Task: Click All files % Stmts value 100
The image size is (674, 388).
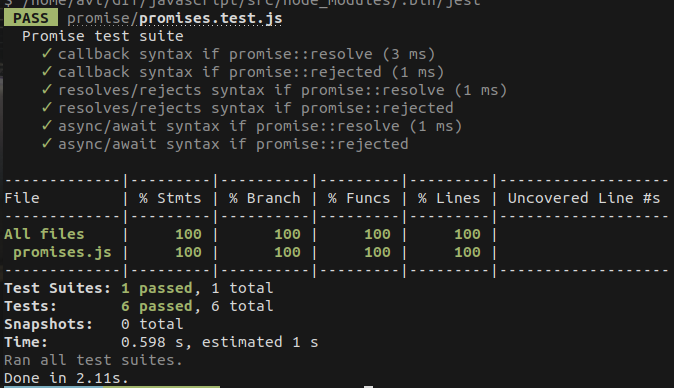Action: click(188, 234)
